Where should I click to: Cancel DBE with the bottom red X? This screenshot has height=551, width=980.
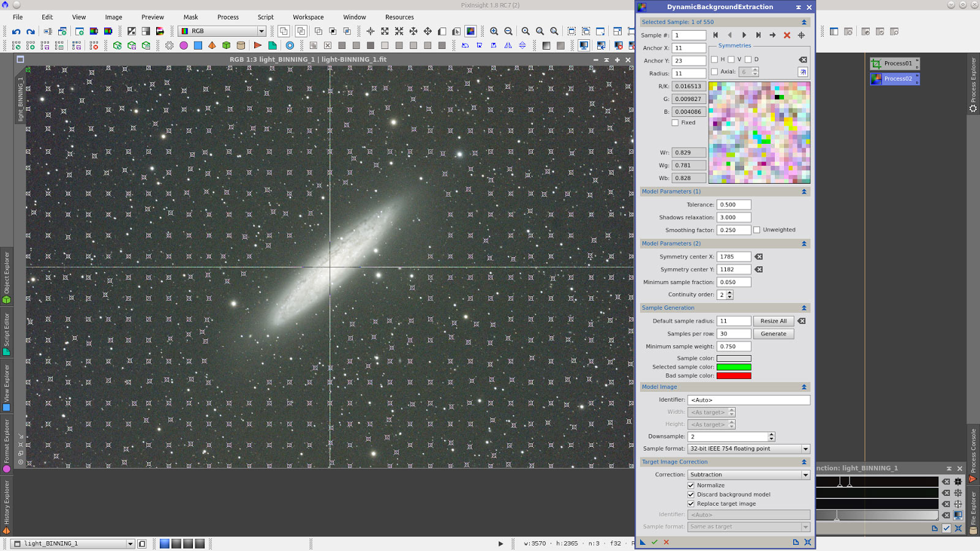pyautogui.click(x=666, y=542)
